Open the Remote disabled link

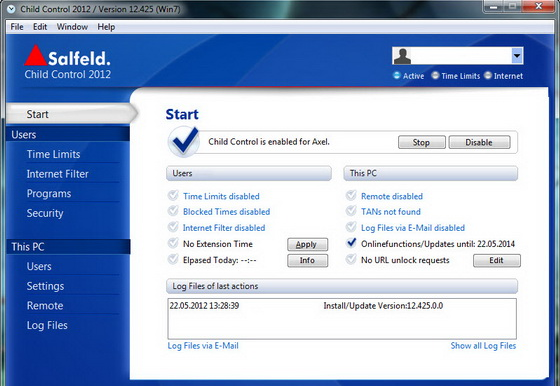[392, 196]
